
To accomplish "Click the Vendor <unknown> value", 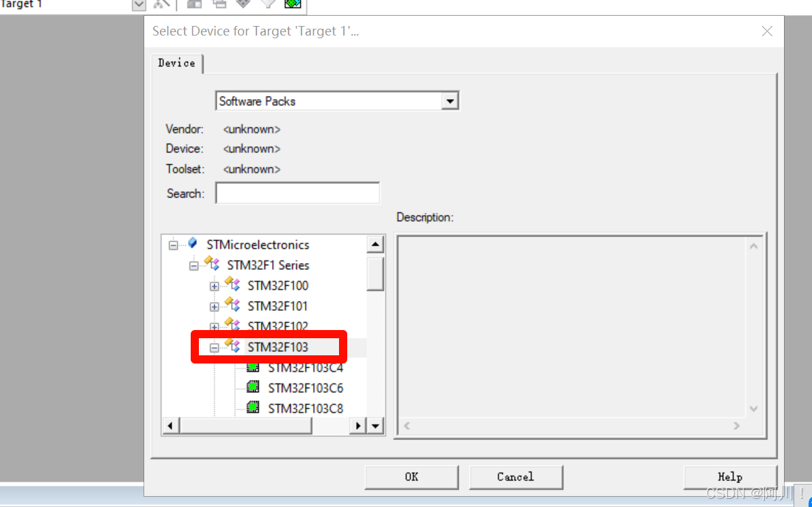I will (252, 129).
